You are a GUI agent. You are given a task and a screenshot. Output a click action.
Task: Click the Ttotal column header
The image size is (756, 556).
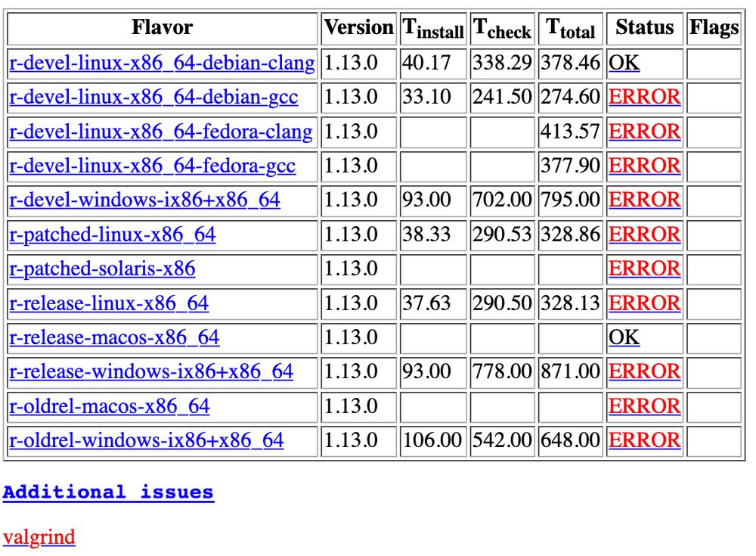[570, 29]
